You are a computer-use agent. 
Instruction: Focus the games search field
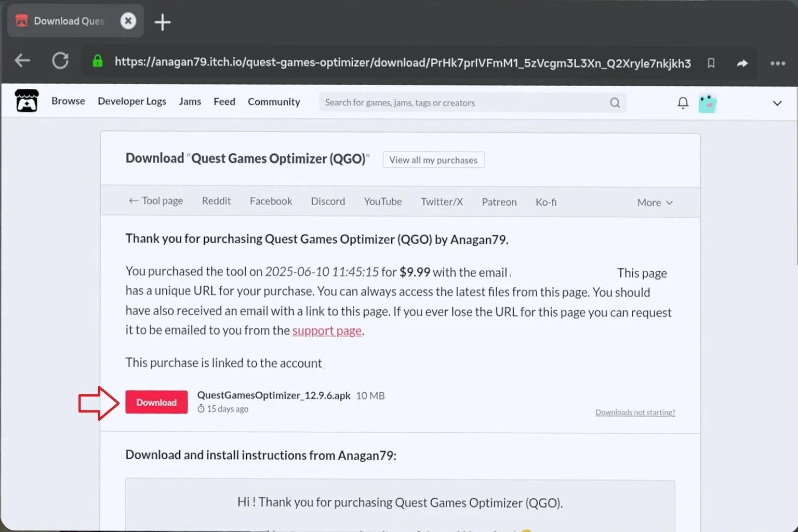[x=472, y=103]
